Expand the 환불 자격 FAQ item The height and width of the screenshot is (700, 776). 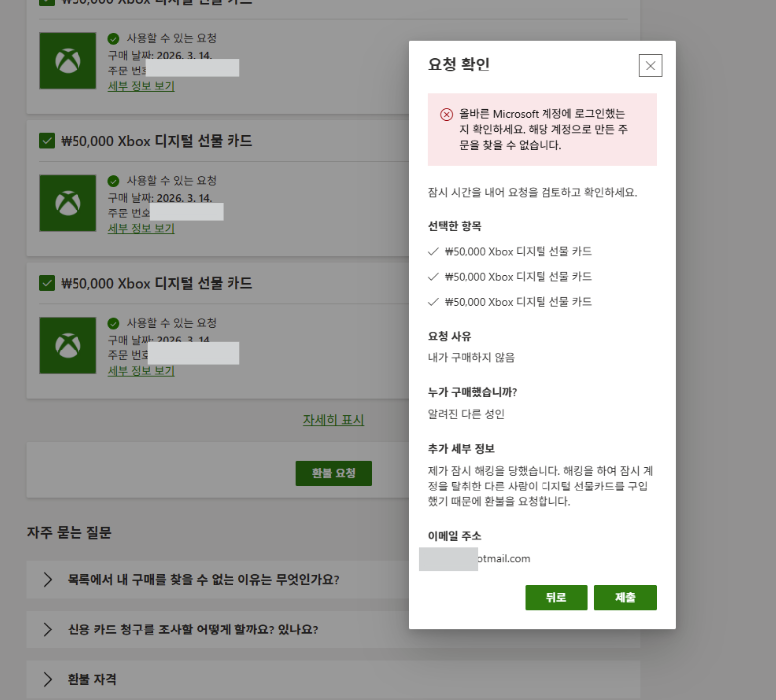click(333, 679)
